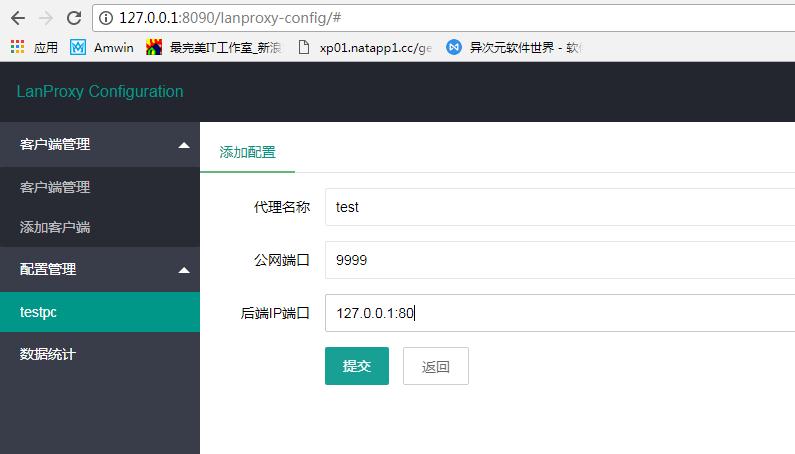This screenshot has height=454, width=795.
Task: Click the 代理名称 field label
Action: coord(282,207)
